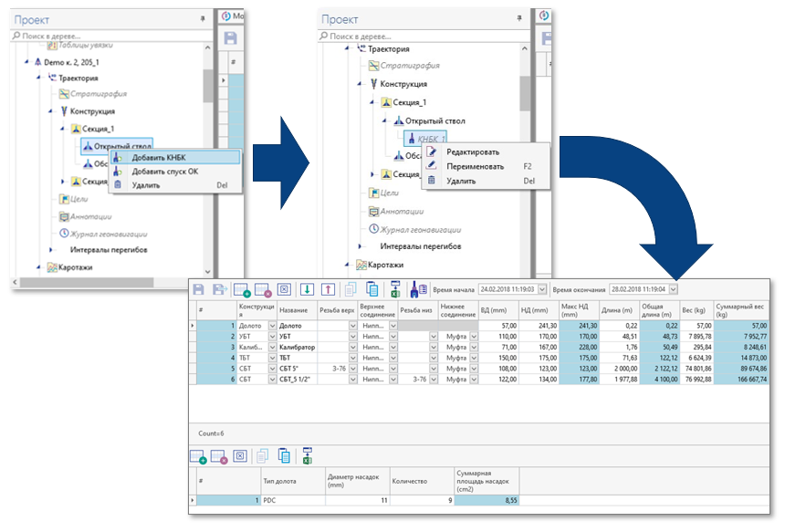Click the Калибратор name cell
The height and width of the screenshot is (532, 785).
[297, 347]
